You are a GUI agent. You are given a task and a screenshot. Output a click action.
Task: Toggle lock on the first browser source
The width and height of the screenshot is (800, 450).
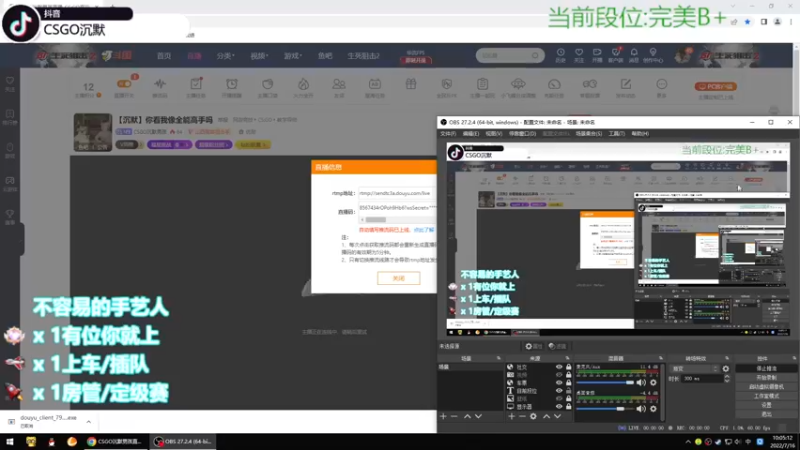568,367
